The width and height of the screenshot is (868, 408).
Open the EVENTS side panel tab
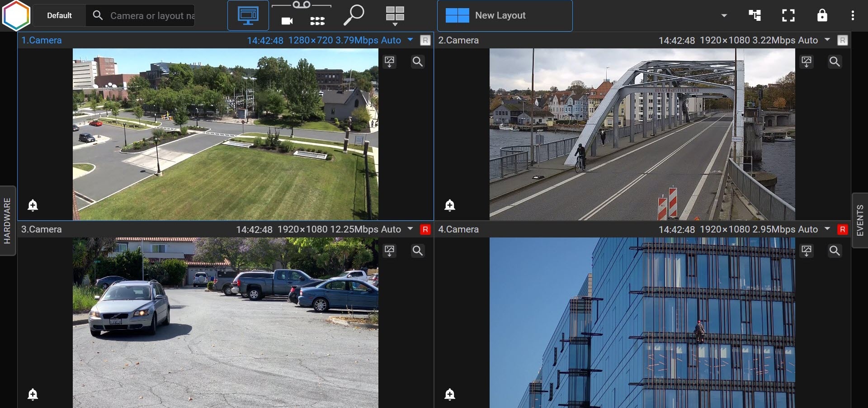[x=860, y=220]
